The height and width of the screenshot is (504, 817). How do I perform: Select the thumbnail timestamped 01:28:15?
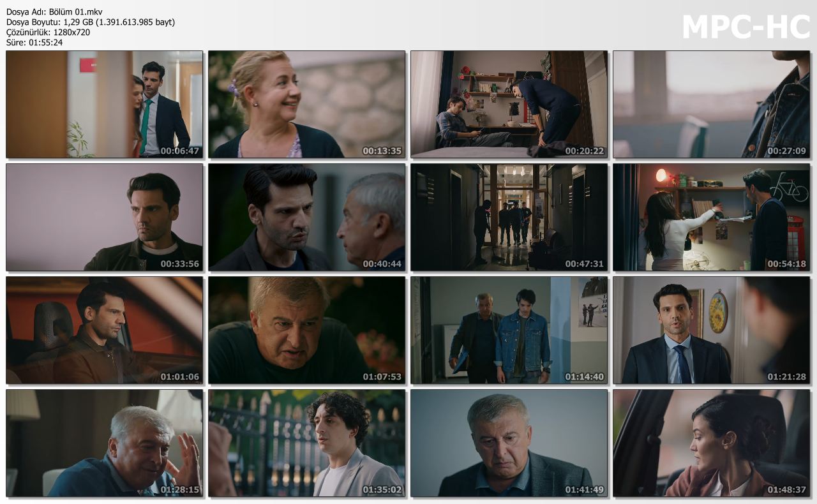tap(104, 443)
